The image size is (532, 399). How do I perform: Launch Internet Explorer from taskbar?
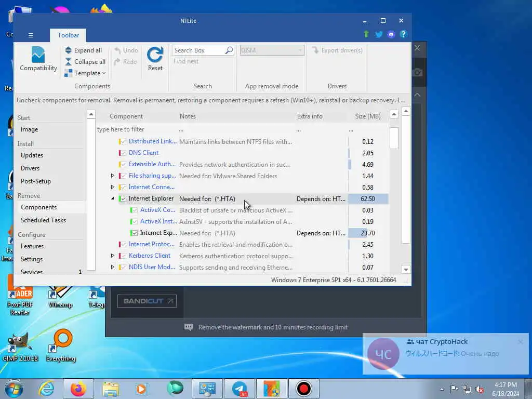click(x=46, y=389)
